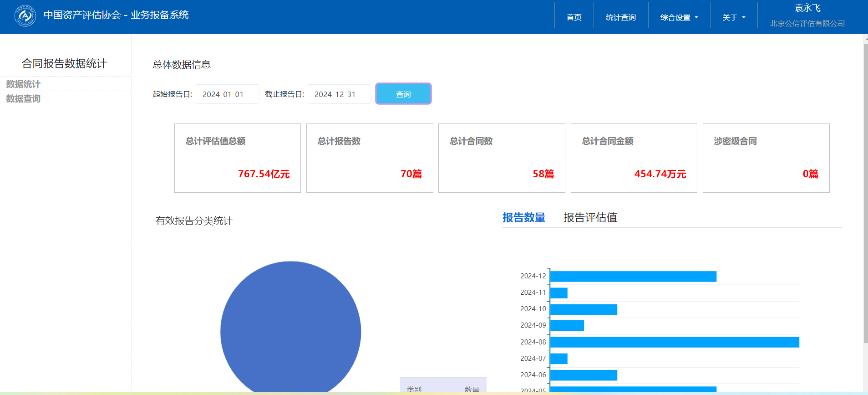Click the 总计评估值总额 summary card

coord(237,158)
